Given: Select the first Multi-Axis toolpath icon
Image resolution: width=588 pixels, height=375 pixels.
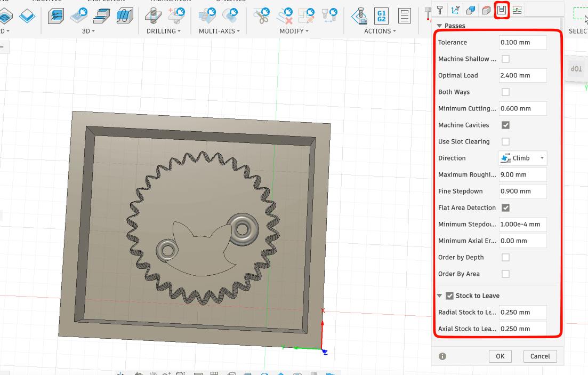Looking at the screenshot, I should [x=207, y=16].
